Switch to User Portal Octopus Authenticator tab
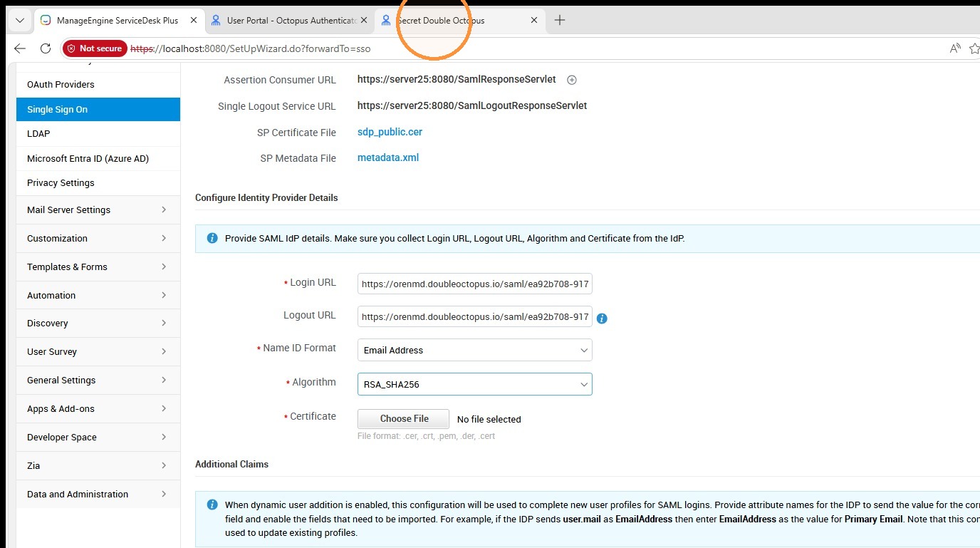Image resolution: width=980 pixels, height=548 pixels. point(291,21)
